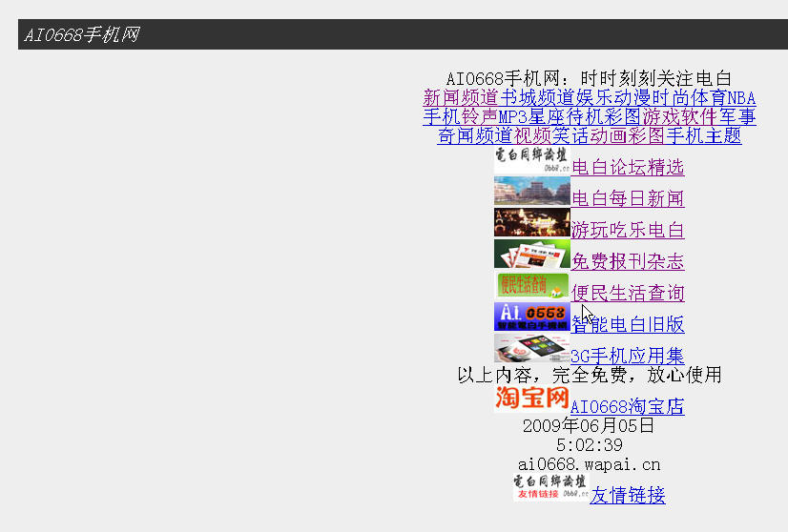Click the 电白每日新闻 cityscape thumbnail
This screenshot has height=532, width=788.
pos(531,192)
